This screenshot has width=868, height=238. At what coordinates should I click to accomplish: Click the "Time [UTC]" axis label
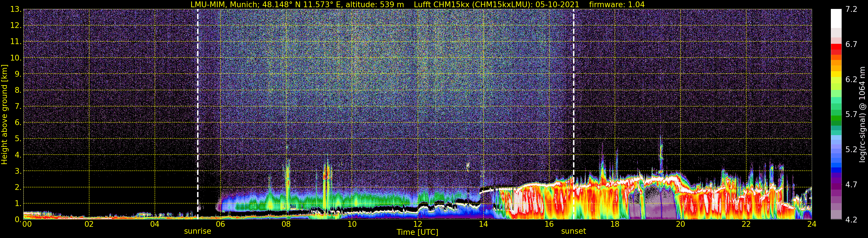(x=417, y=232)
